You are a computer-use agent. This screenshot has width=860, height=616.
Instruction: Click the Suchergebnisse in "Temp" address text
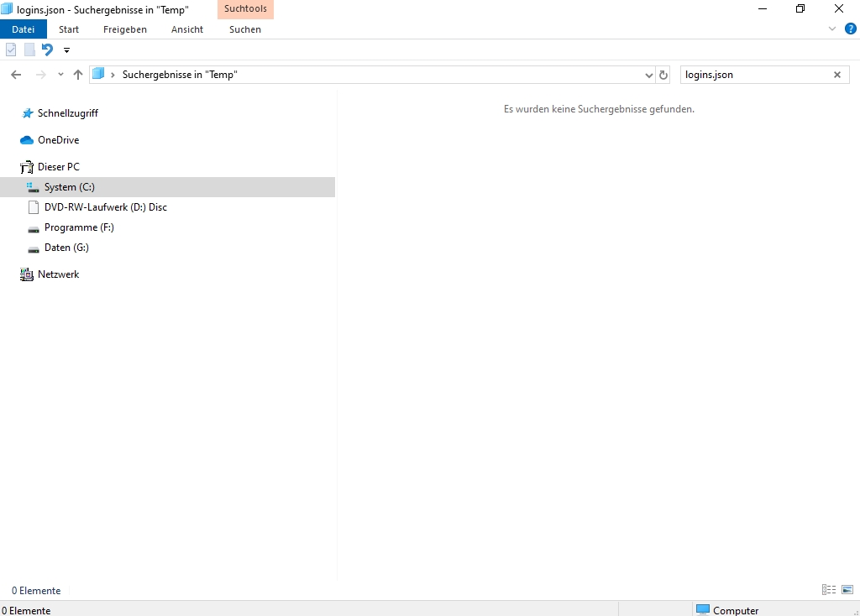(x=180, y=75)
